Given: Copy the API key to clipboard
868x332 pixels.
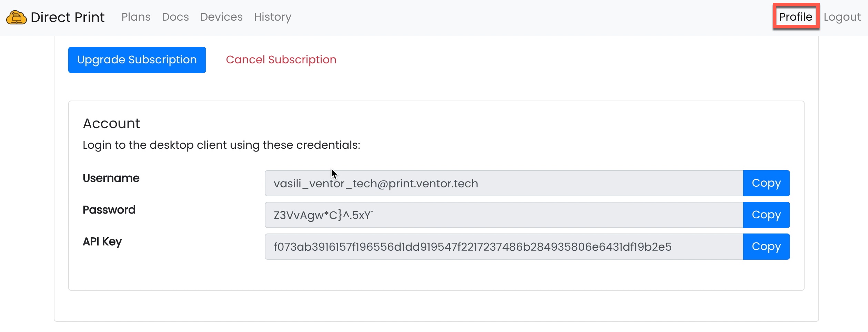Looking at the screenshot, I should pos(766,247).
